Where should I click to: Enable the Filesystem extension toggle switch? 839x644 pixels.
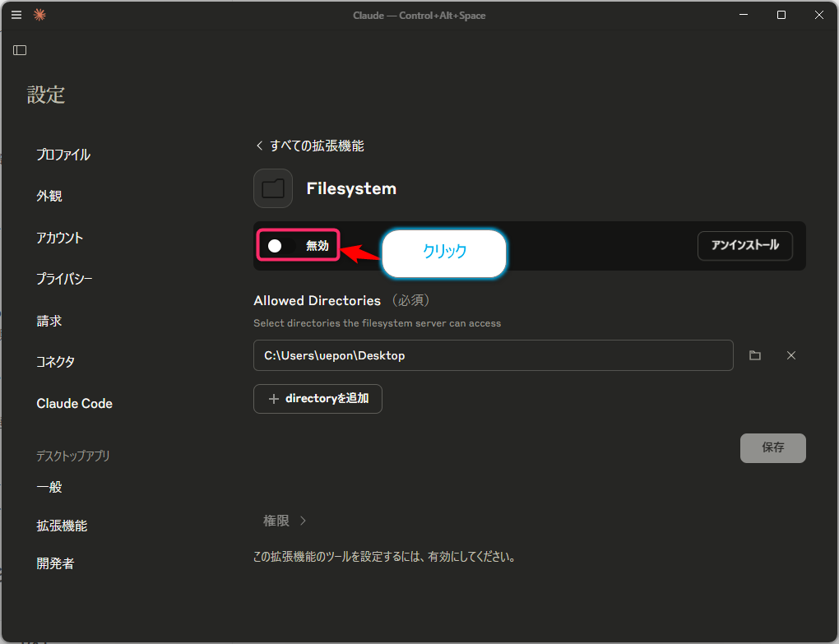click(281, 246)
